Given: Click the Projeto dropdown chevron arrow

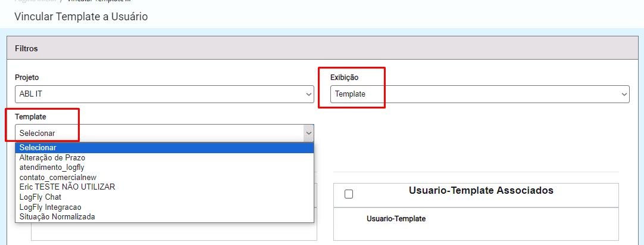Looking at the screenshot, I should click(x=309, y=95).
